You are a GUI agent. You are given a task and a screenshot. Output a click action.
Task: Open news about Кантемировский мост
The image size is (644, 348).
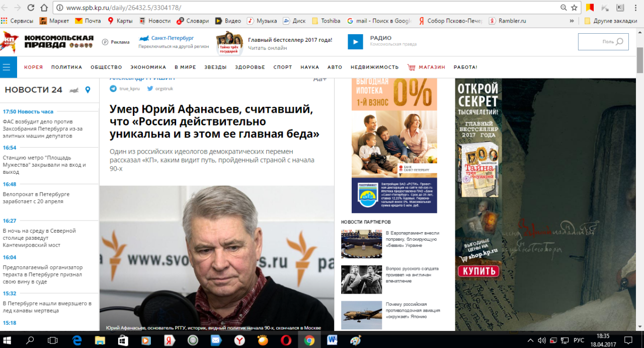tap(39, 238)
